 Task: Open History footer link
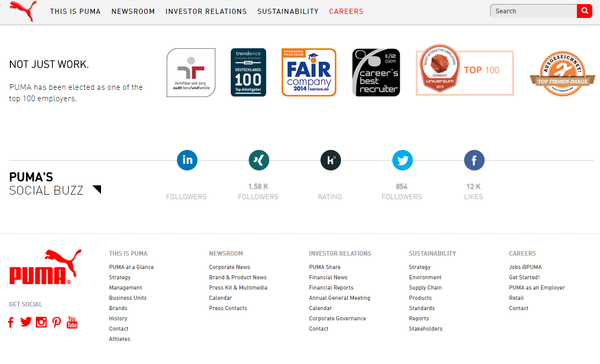tap(118, 318)
